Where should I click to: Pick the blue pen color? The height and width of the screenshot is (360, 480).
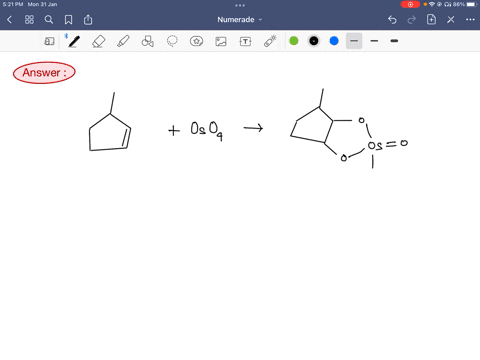334,41
